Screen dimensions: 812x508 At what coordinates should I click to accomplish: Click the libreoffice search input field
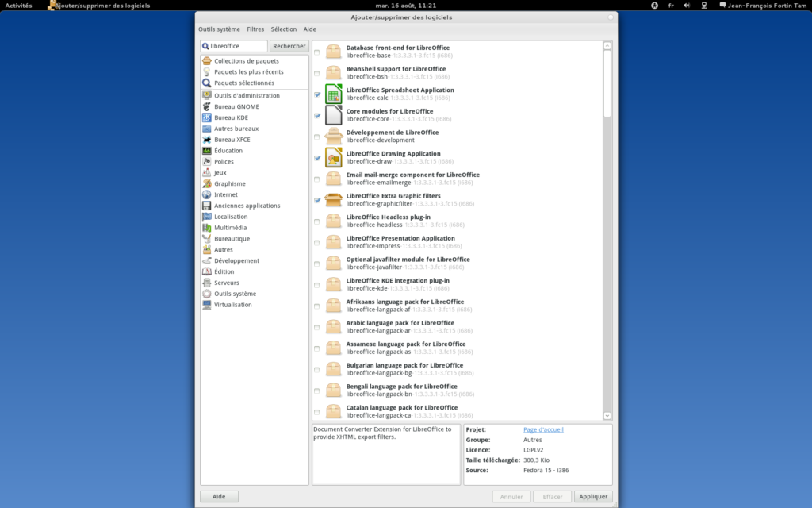(234, 46)
